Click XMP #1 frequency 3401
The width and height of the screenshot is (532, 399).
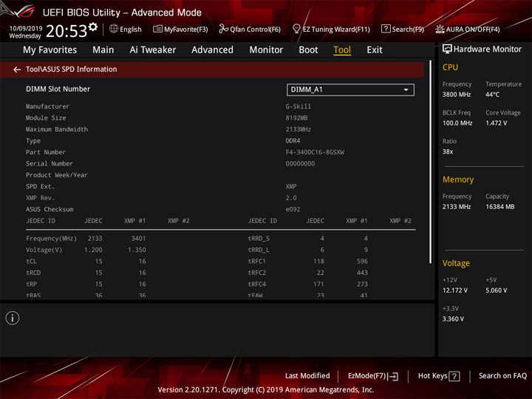[x=138, y=239]
